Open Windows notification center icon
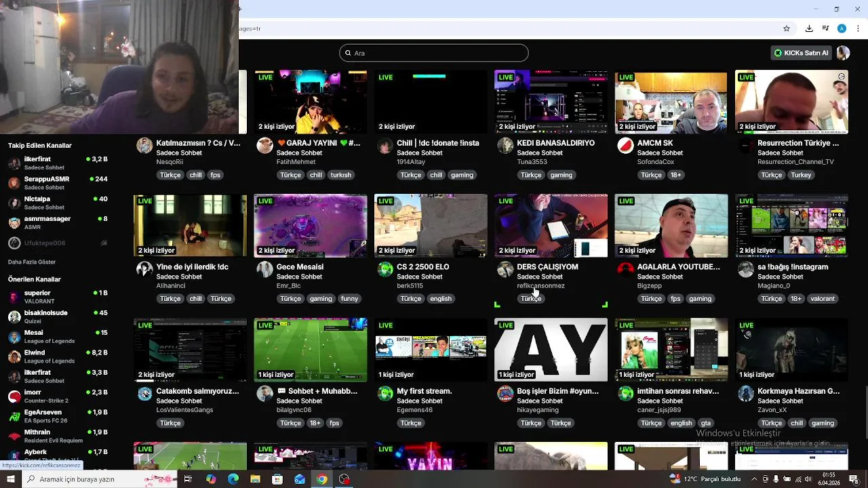The width and height of the screenshot is (868, 488). (x=853, y=479)
